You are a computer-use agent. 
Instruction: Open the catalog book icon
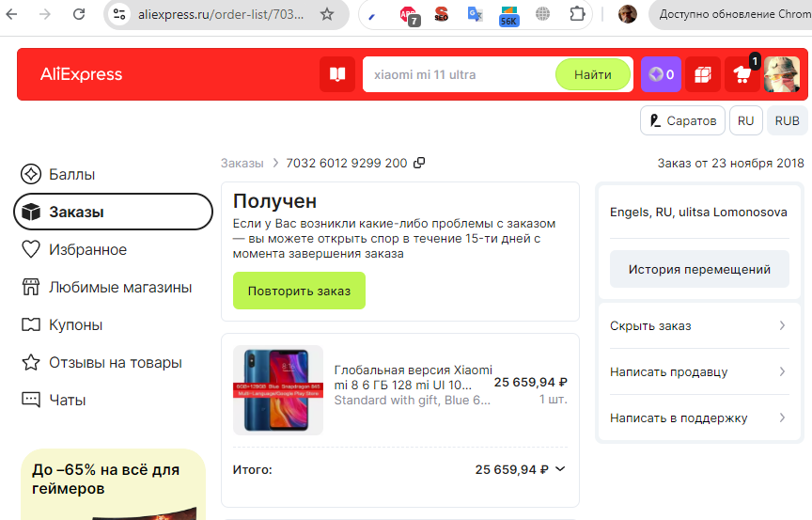coord(337,74)
